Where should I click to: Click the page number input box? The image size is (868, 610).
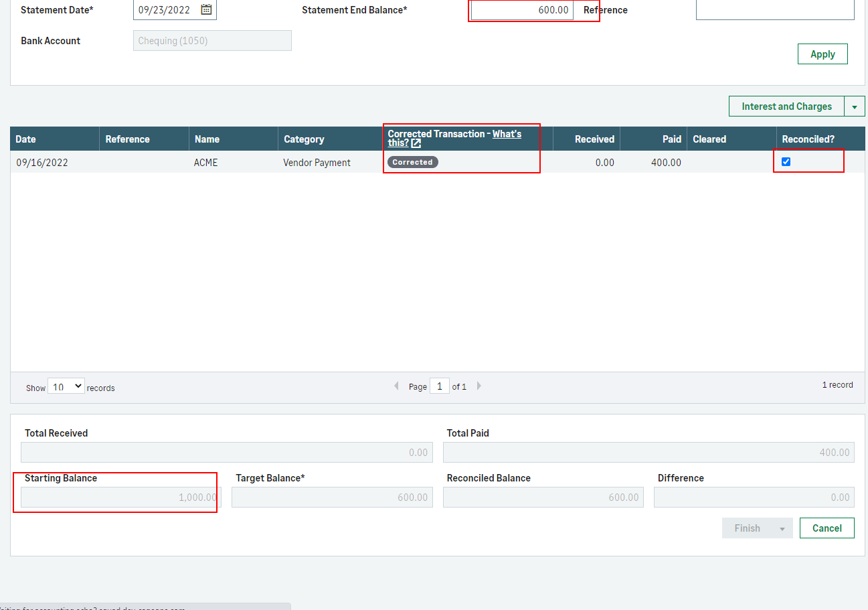439,386
